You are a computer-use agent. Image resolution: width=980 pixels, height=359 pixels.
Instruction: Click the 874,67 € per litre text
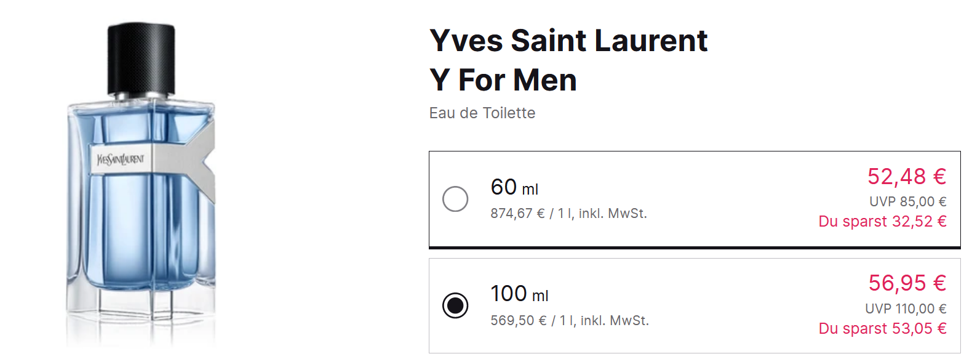(x=568, y=214)
